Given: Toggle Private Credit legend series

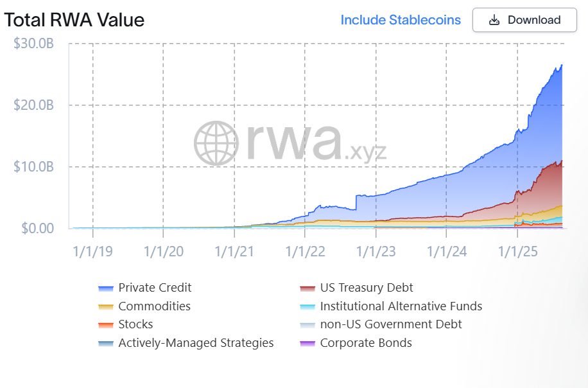Looking at the screenshot, I should coord(155,288).
